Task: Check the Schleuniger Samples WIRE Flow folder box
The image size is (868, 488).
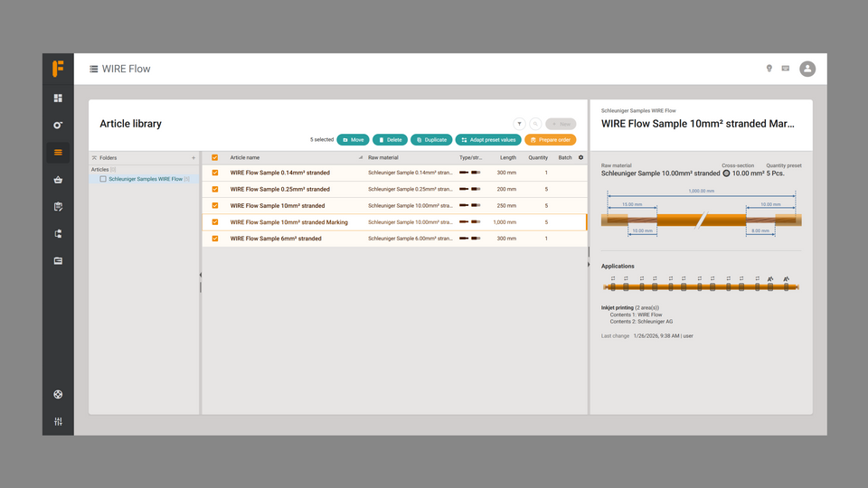Action: tap(103, 179)
